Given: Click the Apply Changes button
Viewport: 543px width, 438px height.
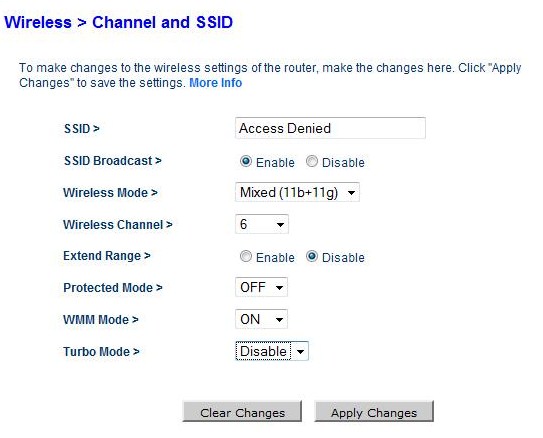Looking at the screenshot, I should coord(374,412).
